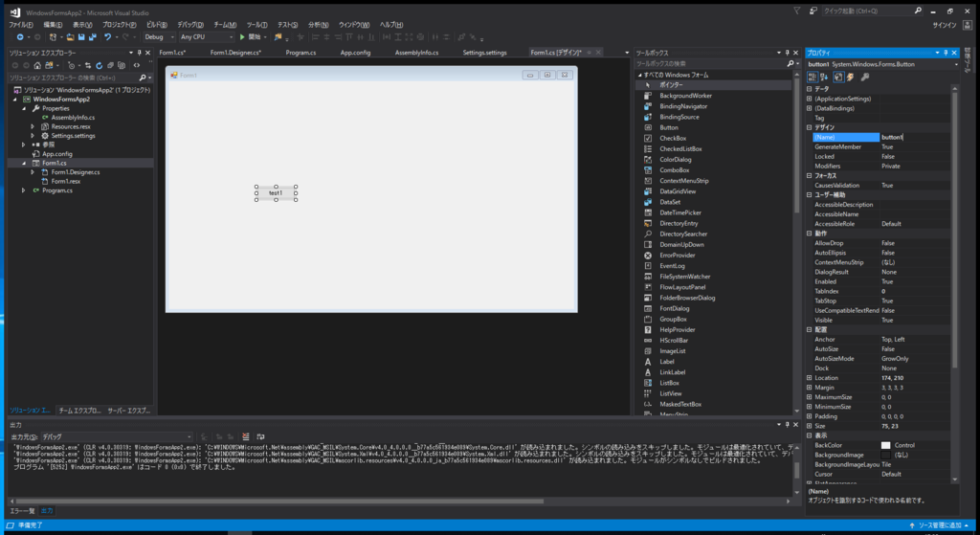
Task: Click the Toolbox search field
Action: (x=711, y=64)
